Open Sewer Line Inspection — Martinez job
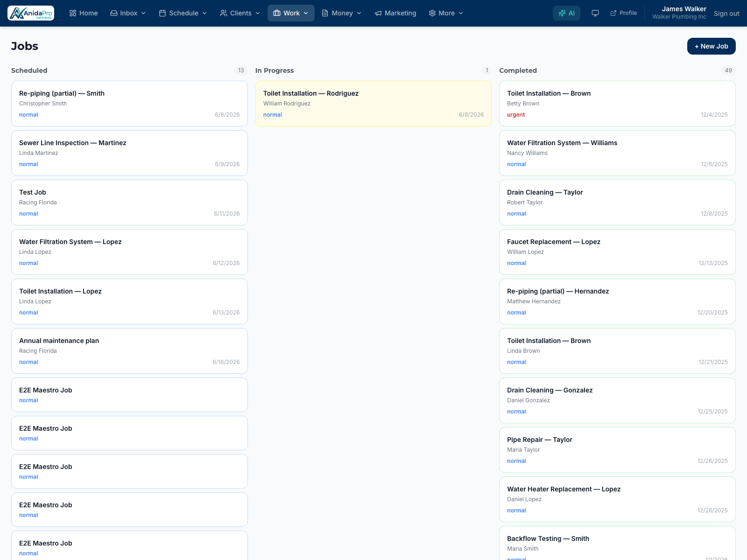 (x=129, y=153)
